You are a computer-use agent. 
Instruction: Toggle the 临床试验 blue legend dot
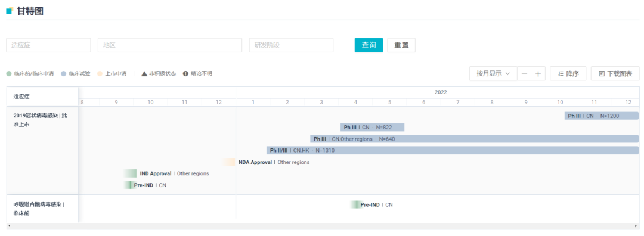click(x=64, y=74)
